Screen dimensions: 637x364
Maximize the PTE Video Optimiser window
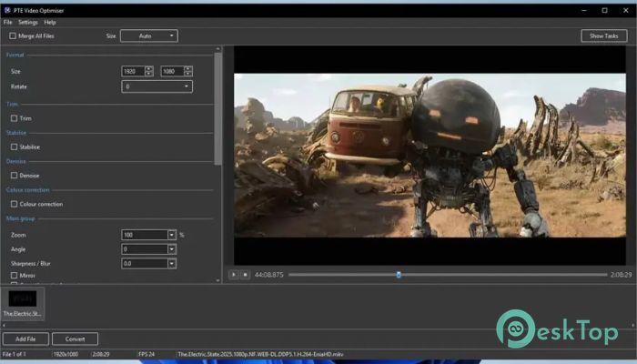[x=605, y=10]
